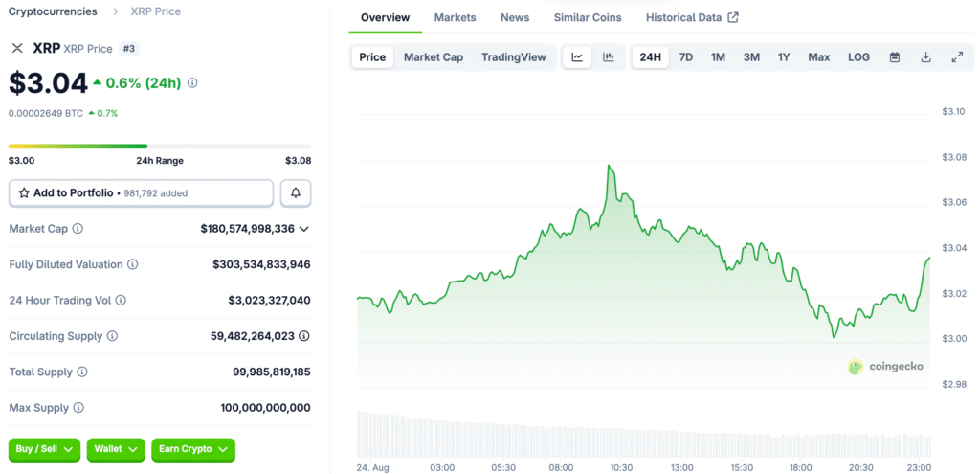Screen dimensions: 980x474
Task: Expand the chart to fullscreen
Action: point(957,56)
